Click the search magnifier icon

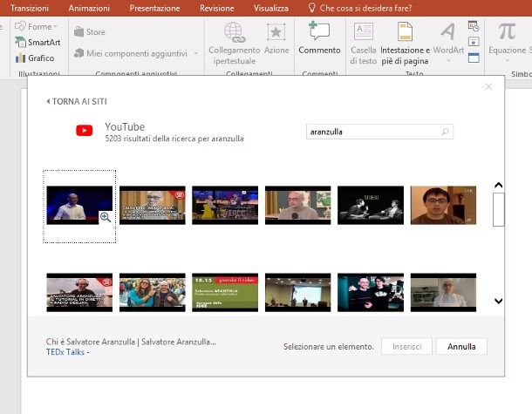click(x=445, y=132)
